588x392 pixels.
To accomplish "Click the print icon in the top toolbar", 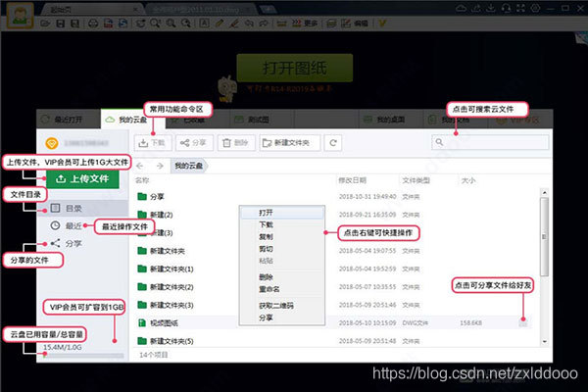I will 93,24.
